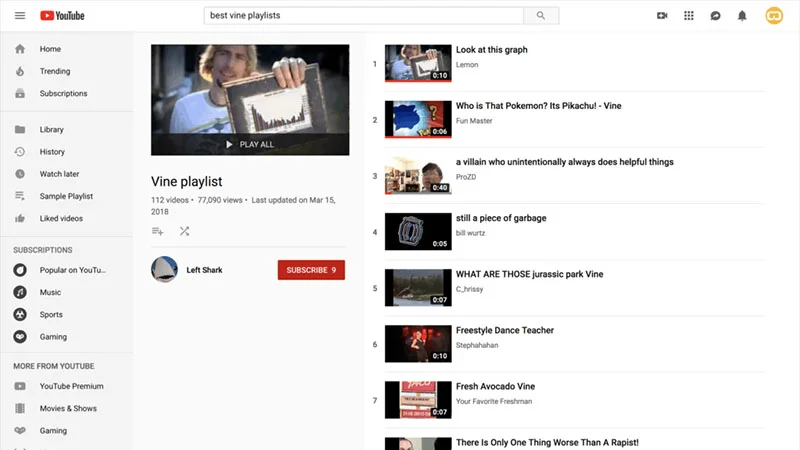Open the WHAT ARE THOSE video thumbnail

[418, 288]
